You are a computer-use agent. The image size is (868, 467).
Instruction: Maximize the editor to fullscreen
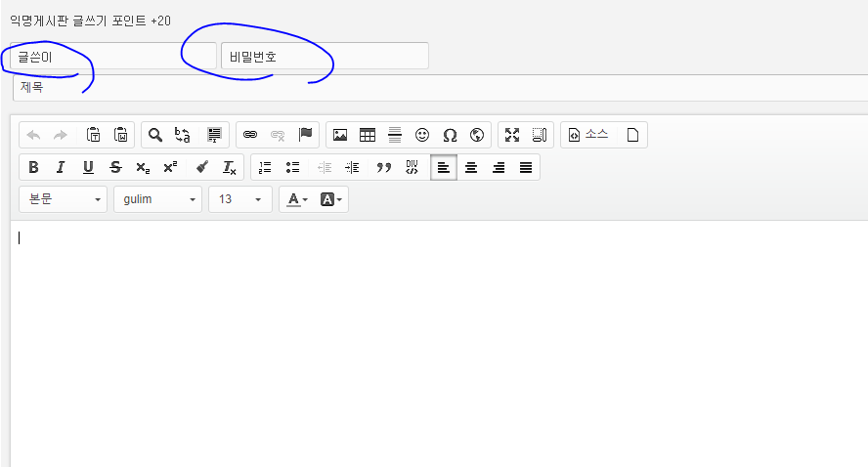coord(512,135)
